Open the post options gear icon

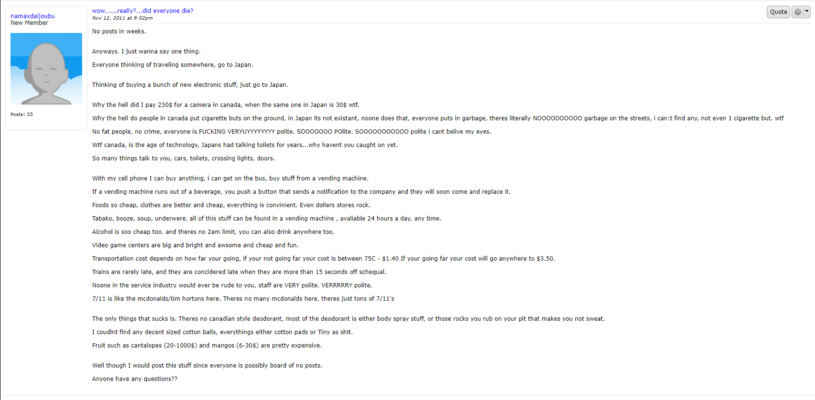coord(798,12)
